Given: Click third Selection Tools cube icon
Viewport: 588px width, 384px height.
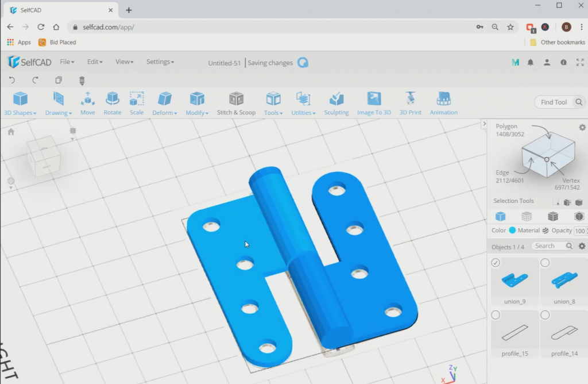Looking at the screenshot, I should click(x=579, y=203).
